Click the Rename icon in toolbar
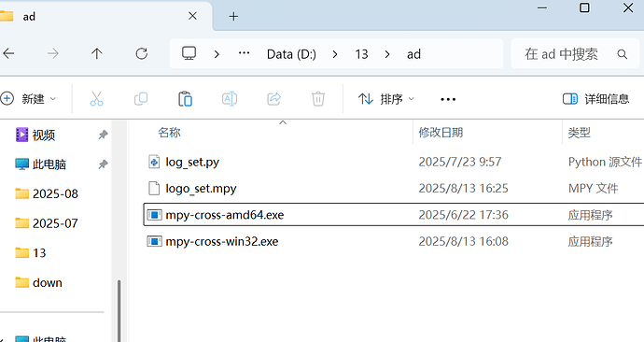This screenshot has width=644, height=342. pyautogui.click(x=230, y=99)
